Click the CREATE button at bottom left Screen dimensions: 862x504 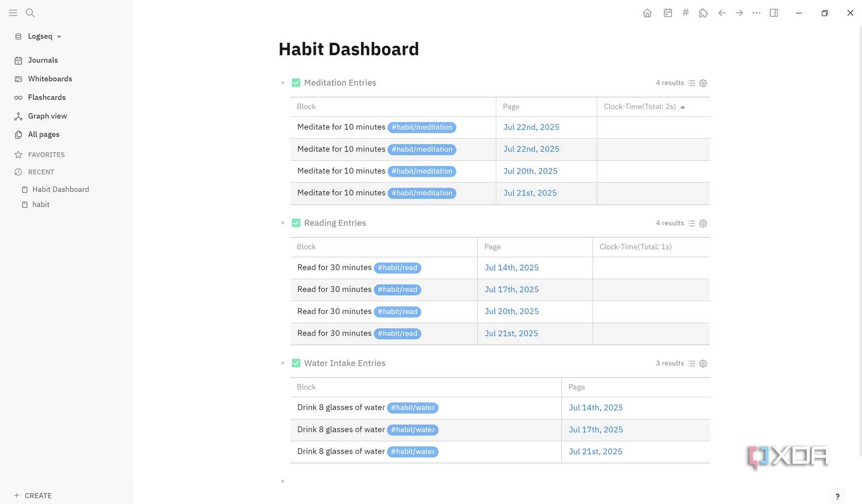(32, 495)
